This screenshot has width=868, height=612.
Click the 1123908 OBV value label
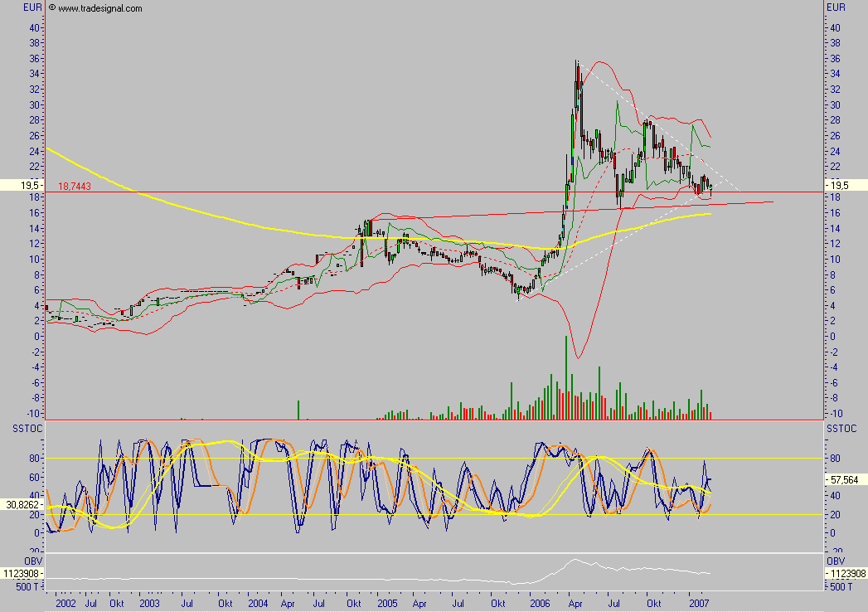23,572
